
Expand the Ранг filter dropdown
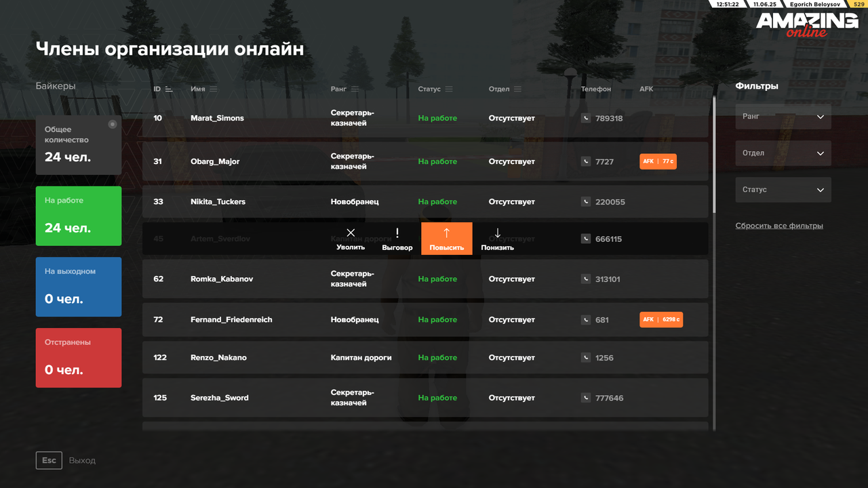783,117
